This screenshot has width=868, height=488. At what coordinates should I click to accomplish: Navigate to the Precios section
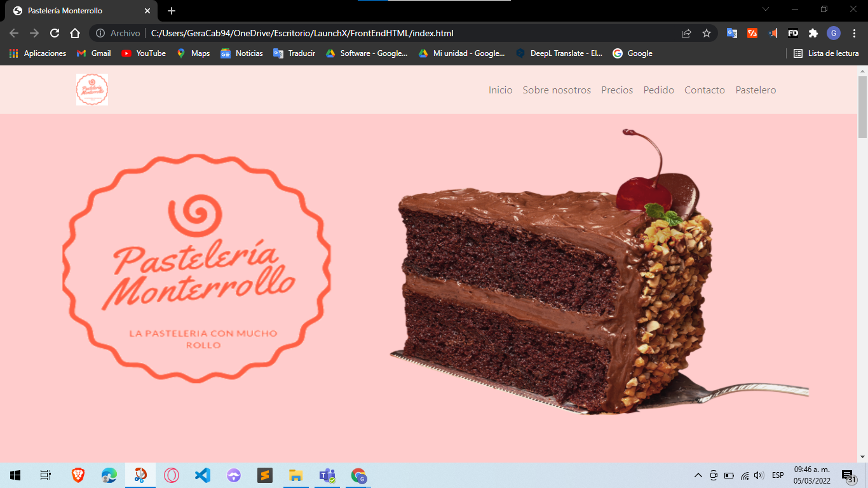pos(617,90)
